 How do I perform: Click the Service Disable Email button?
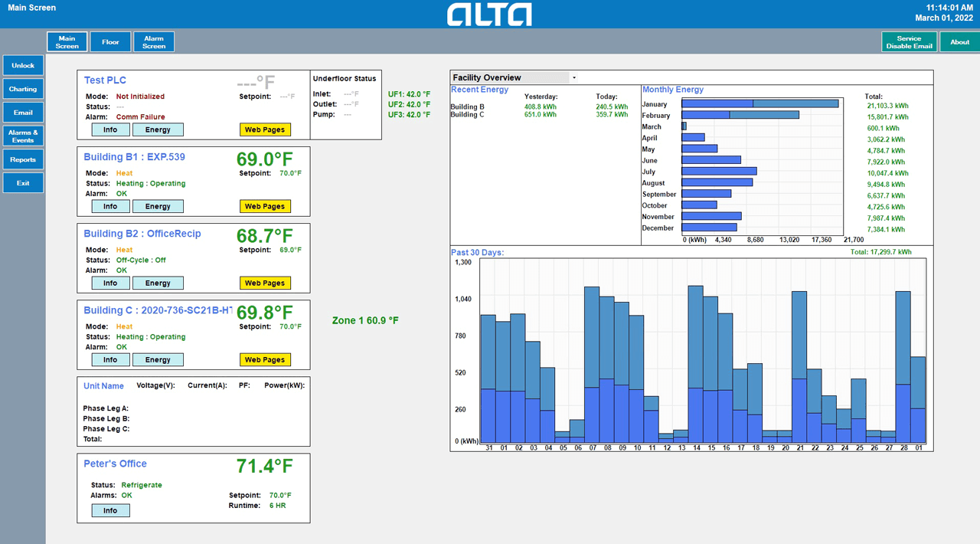909,41
